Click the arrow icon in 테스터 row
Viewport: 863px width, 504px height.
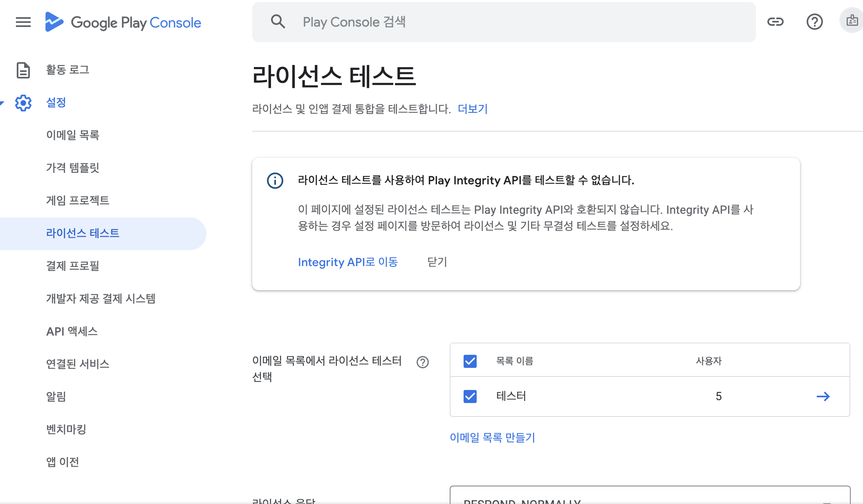(823, 396)
